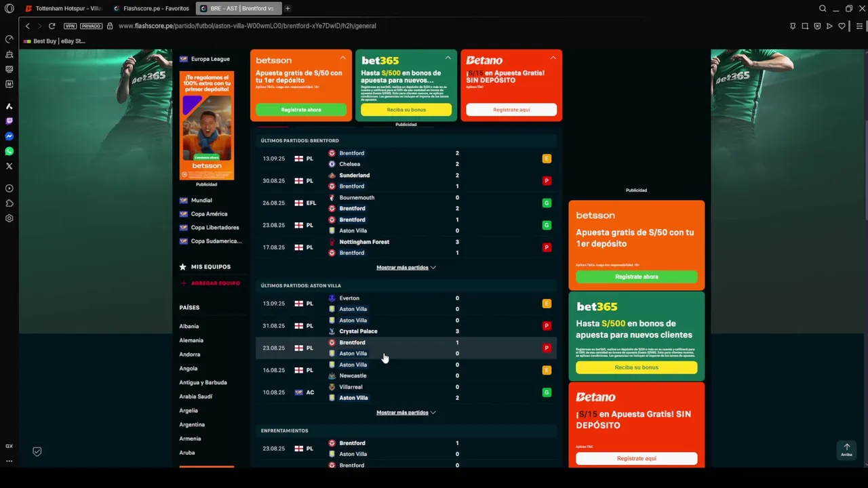Open Facebook Messenger in the sidebar
Screen dimensions: 868x488
point(9,136)
